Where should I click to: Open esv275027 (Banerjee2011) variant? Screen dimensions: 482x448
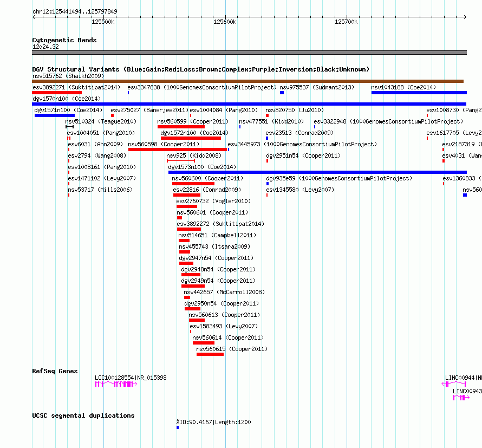[x=149, y=110]
